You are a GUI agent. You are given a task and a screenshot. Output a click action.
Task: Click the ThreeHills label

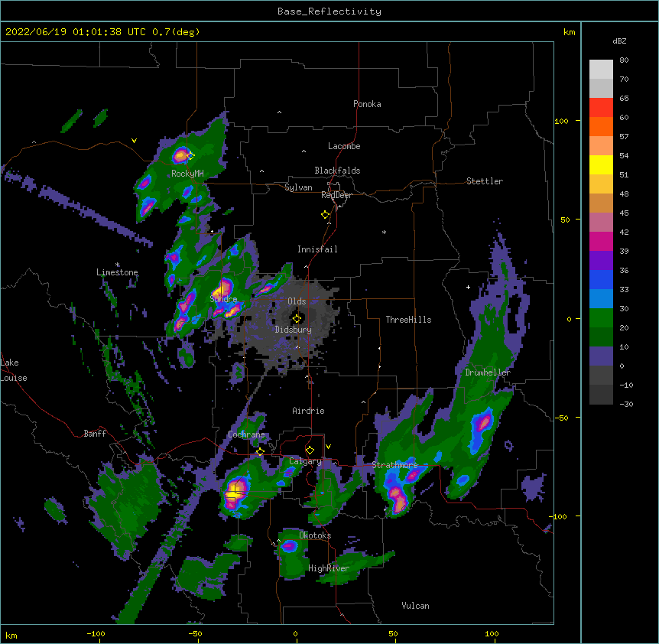[x=408, y=320]
